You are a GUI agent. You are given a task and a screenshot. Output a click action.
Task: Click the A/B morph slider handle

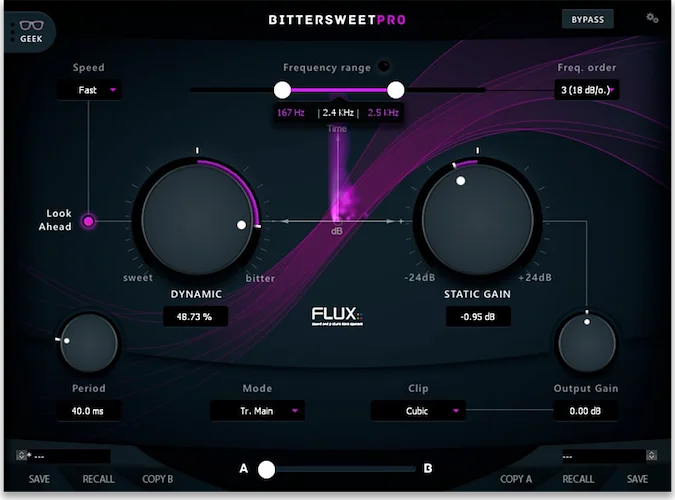pos(266,469)
